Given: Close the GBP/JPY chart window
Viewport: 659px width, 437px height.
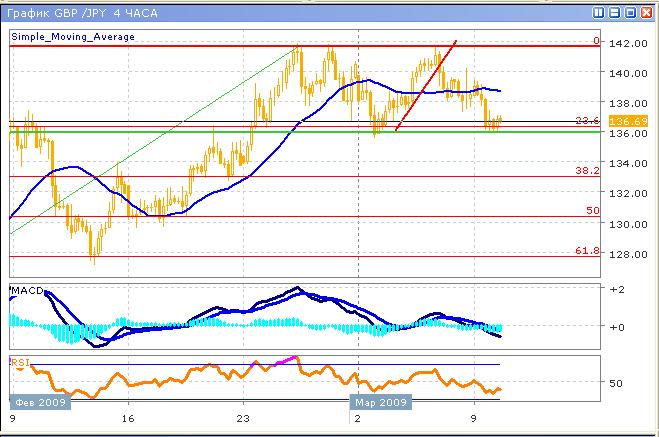Looking at the screenshot, I should click(646, 13).
